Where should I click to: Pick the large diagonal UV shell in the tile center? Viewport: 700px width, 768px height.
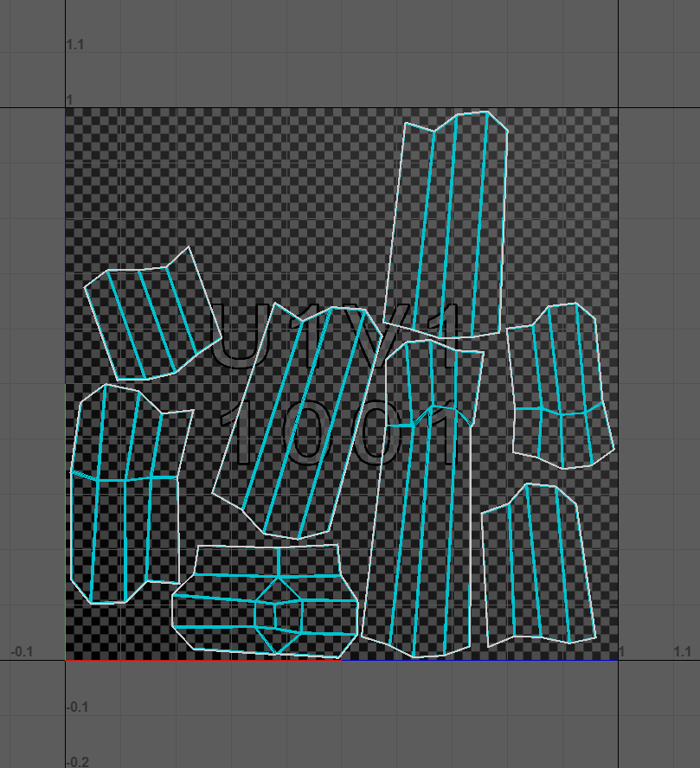pyautogui.click(x=298, y=421)
